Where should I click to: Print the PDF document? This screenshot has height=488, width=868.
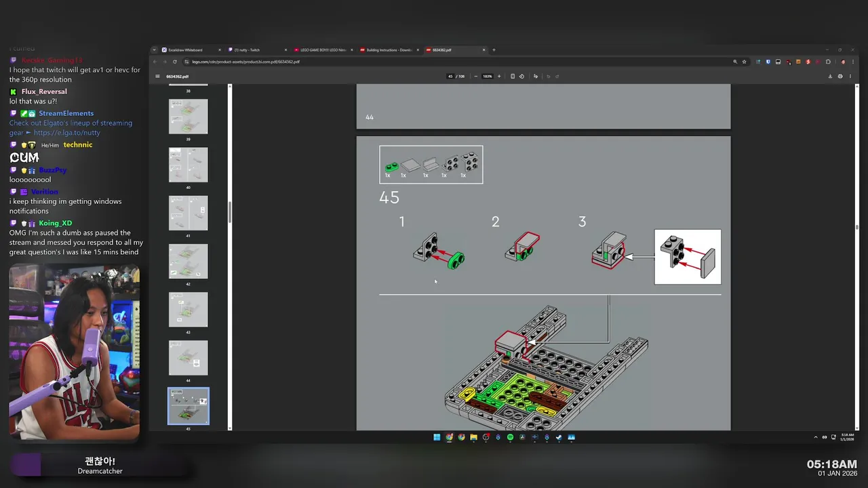coord(840,76)
